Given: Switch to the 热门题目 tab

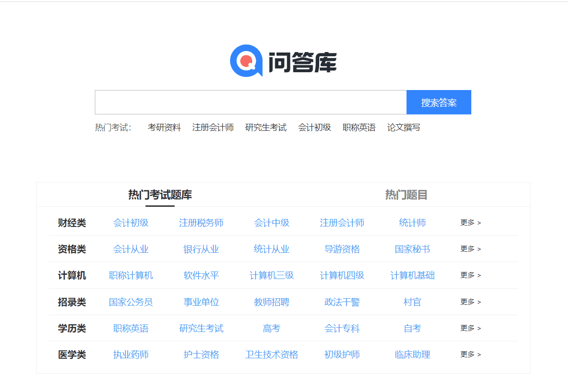Looking at the screenshot, I should pos(406,195).
